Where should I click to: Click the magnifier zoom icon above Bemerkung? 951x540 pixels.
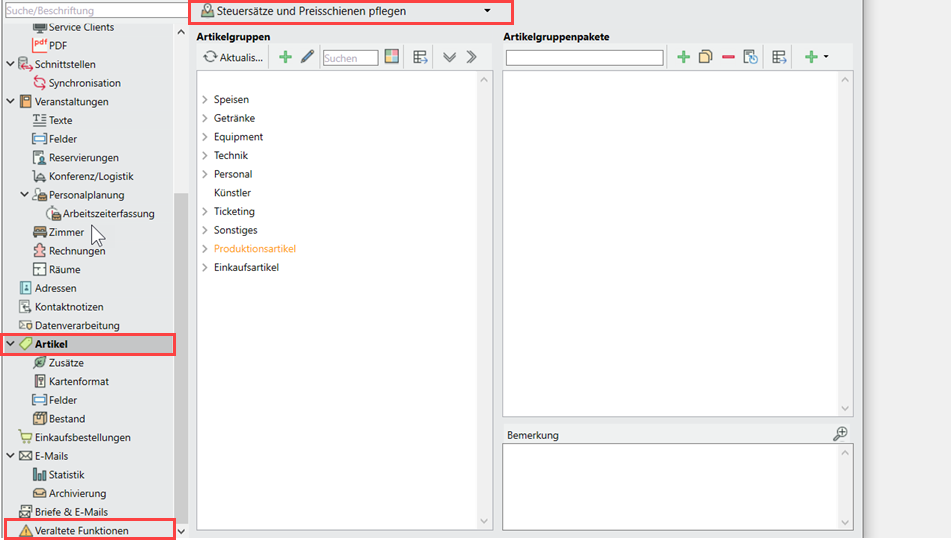pos(841,433)
